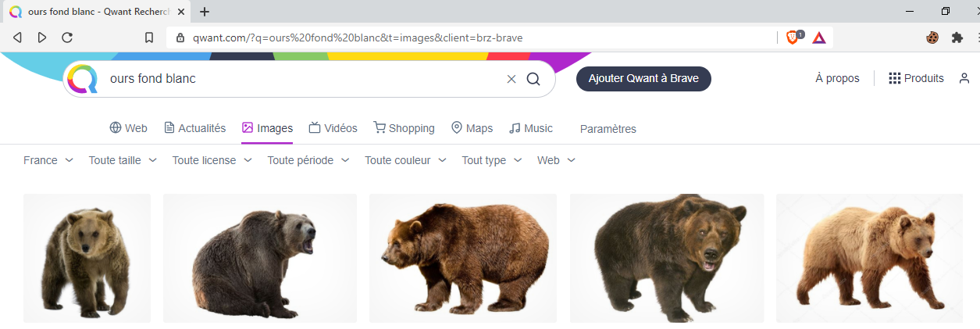The height and width of the screenshot is (329, 980).
Task: Click the user account profile icon
Action: tap(964, 78)
